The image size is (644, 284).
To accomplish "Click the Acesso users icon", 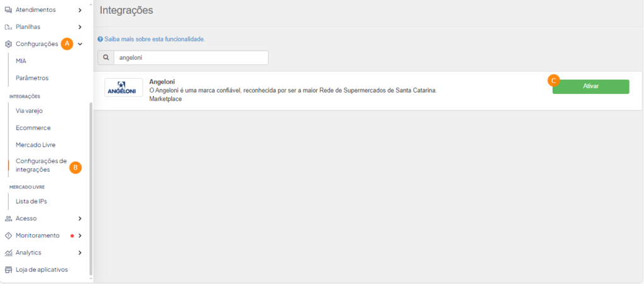I will coord(8,219).
